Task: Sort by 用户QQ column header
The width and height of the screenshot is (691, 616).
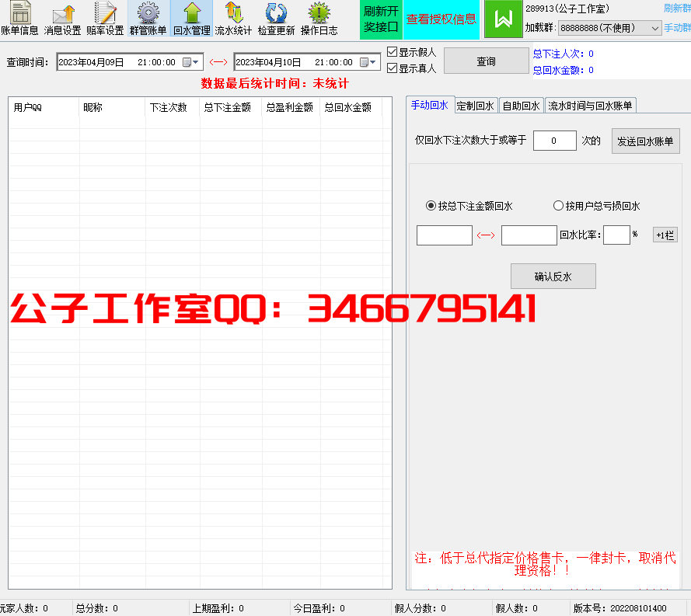Action: pyautogui.click(x=44, y=107)
